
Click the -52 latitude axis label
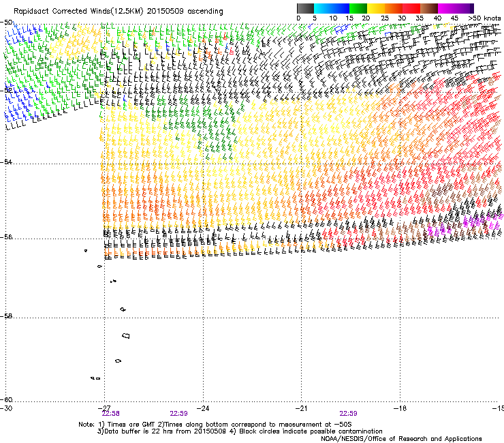(6, 91)
